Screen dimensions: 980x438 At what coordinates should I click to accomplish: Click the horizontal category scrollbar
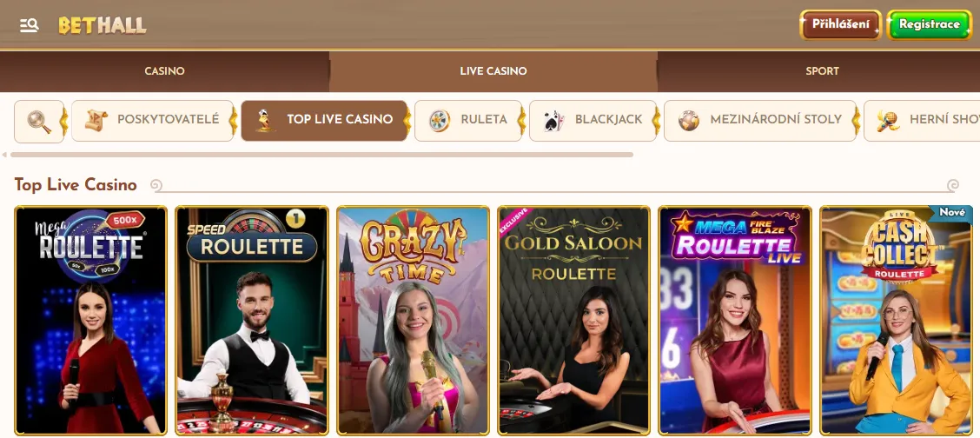coord(321,155)
